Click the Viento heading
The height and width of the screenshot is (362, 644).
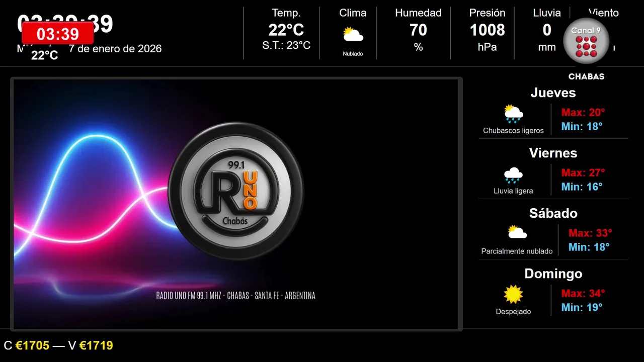[x=603, y=13]
